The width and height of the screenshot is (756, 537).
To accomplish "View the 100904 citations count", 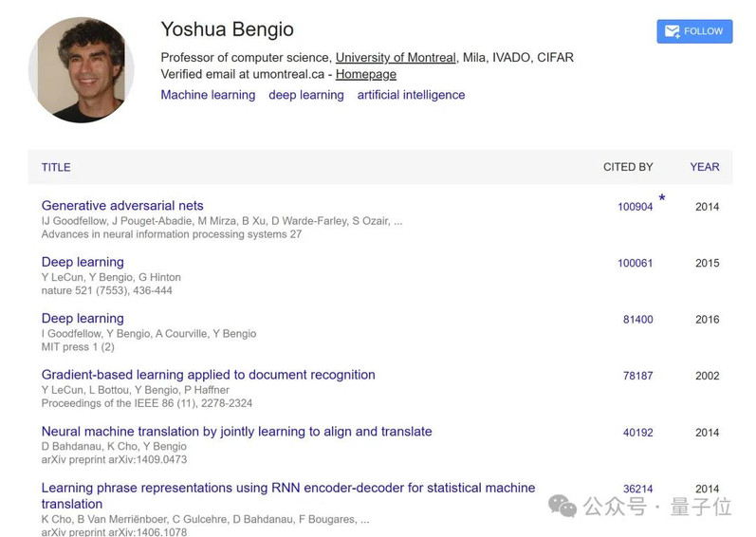I will tap(635, 207).
